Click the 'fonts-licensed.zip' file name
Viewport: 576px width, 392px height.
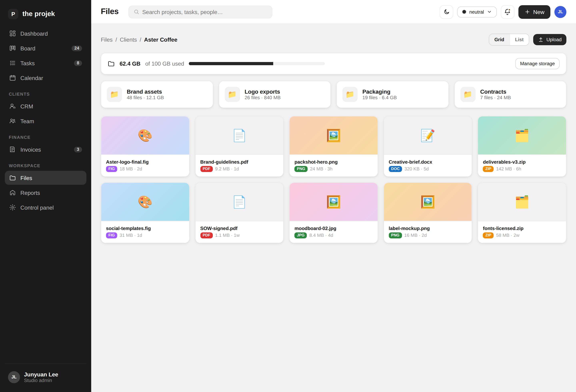503,228
